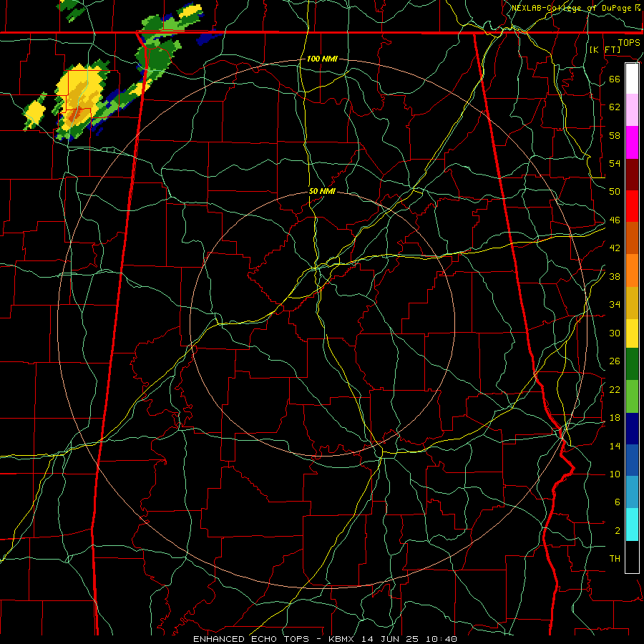Click the light green swatch near 22
644x644 pixels.
click(x=632, y=396)
